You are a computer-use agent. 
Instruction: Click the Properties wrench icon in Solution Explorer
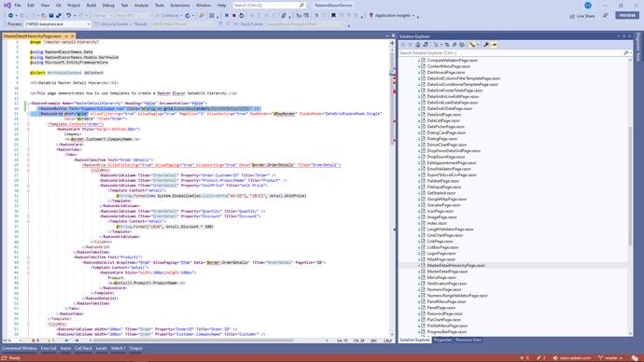486,45
